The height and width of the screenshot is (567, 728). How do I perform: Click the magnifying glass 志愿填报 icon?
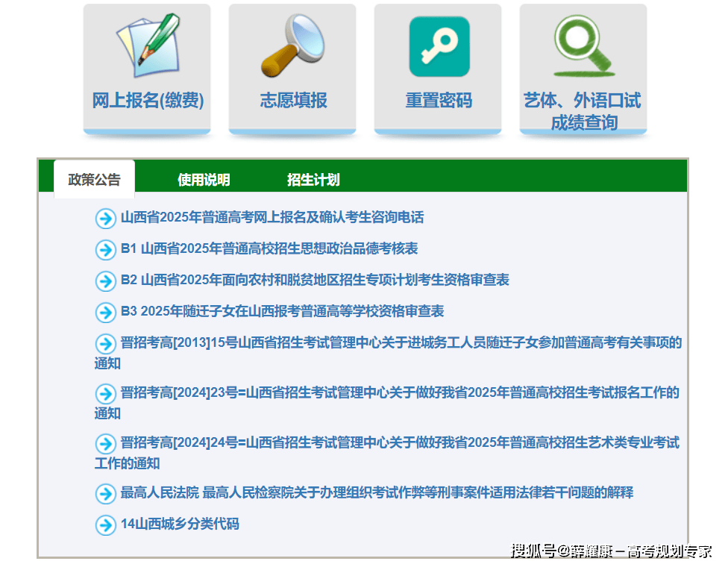coord(293,45)
